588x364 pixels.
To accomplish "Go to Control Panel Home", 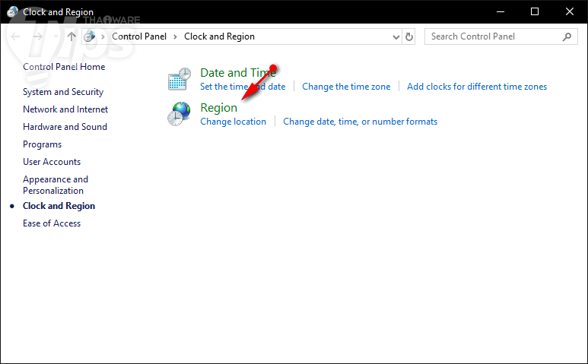I will [x=64, y=67].
